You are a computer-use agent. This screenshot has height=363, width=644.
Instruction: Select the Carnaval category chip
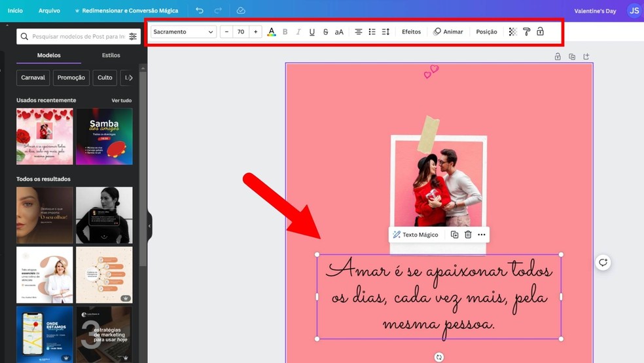pyautogui.click(x=33, y=77)
